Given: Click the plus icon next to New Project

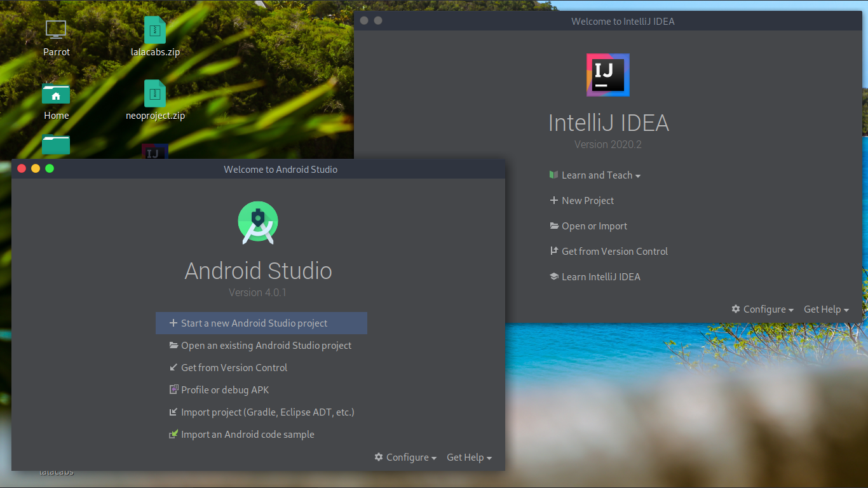Looking at the screenshot, I should pos(553,201).
